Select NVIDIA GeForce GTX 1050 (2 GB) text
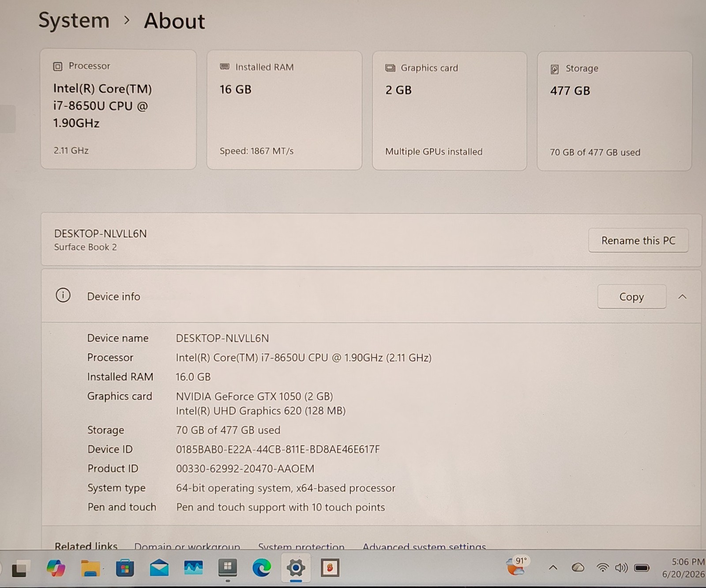Image resolution: width=706 pixels, height=588 pixels. (254, 396)
